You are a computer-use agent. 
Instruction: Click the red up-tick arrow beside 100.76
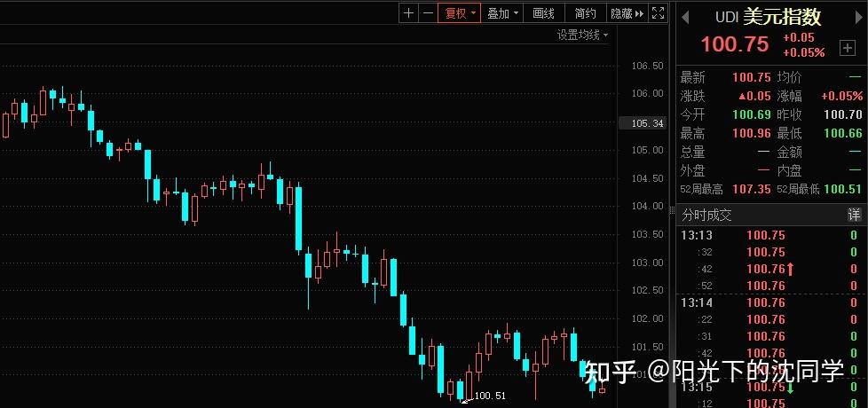click(x=790, y=270)
